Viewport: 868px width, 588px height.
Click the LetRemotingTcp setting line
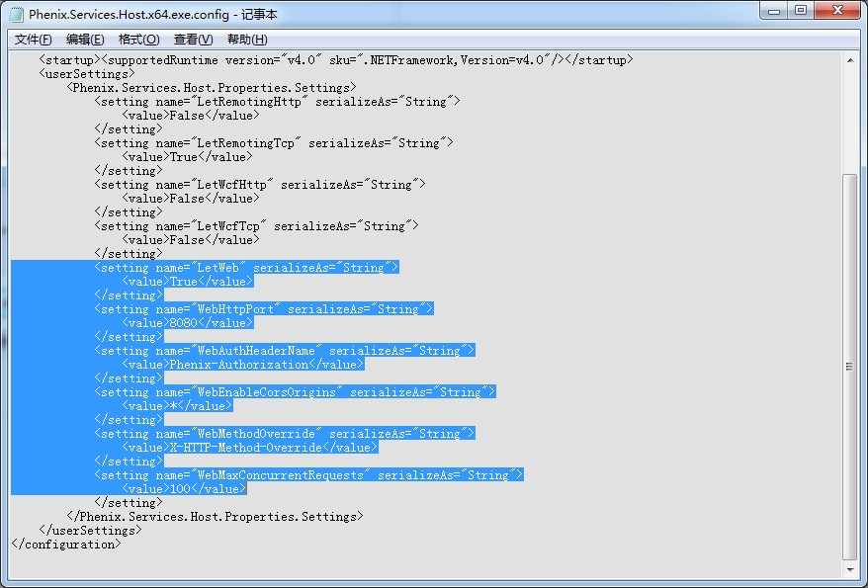point(274,142)
